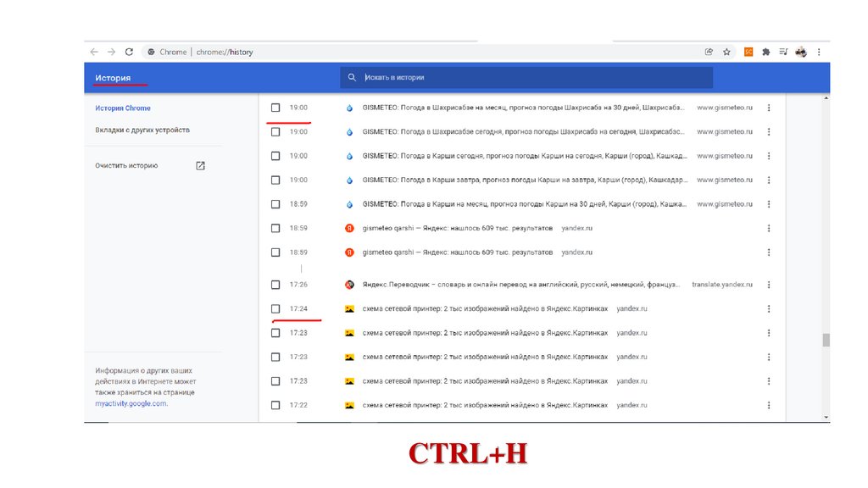The image size is (868, 488).
Task: Open actions menu for the 17:24 entry
Action: pyautogui.click(x=768, y=308)
